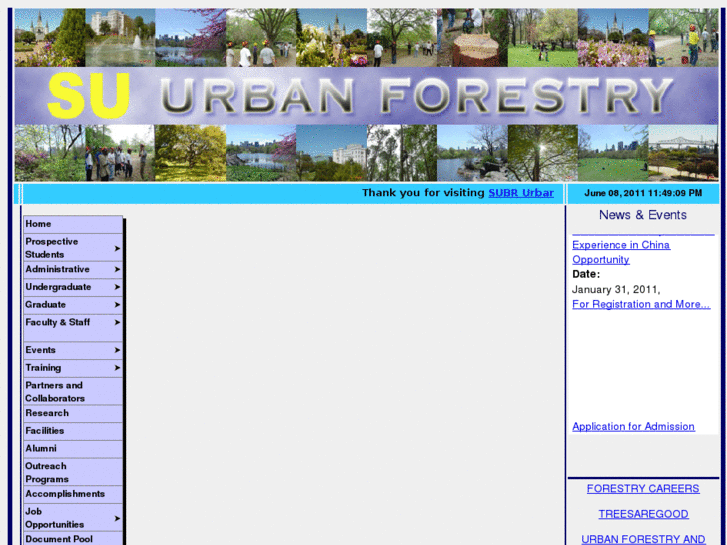Viewport: 727px width, 545px height.
Task: Click the bridge photo in lower banner
Action: pos(683,153)
